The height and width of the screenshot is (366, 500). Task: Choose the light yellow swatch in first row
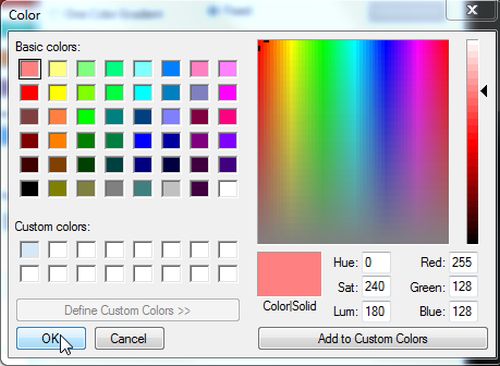pos(58,69)
